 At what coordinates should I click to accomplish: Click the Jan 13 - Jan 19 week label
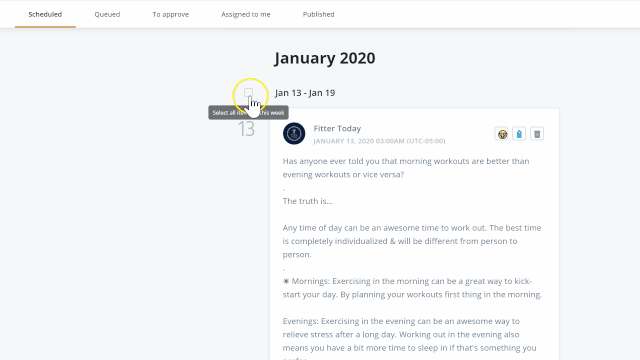(305, 93)
